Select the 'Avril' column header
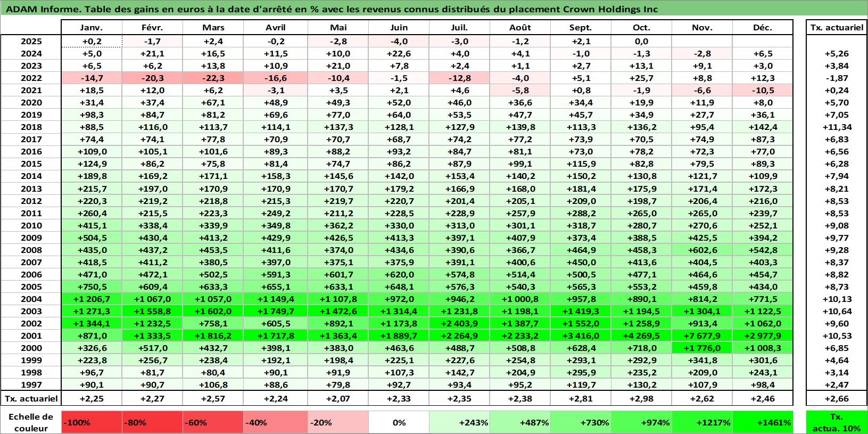Viewport: 868px width, 434px height. coord(275,28)
